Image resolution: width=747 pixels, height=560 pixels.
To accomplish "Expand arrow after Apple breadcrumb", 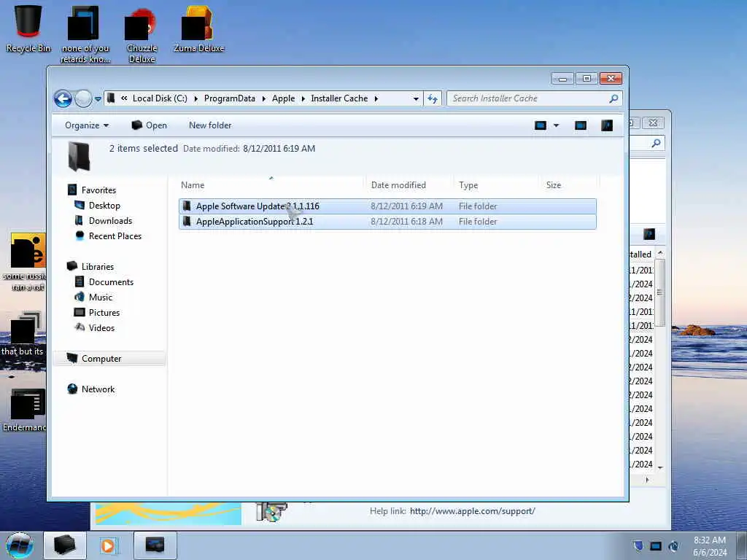I will (x=303, y=98).
